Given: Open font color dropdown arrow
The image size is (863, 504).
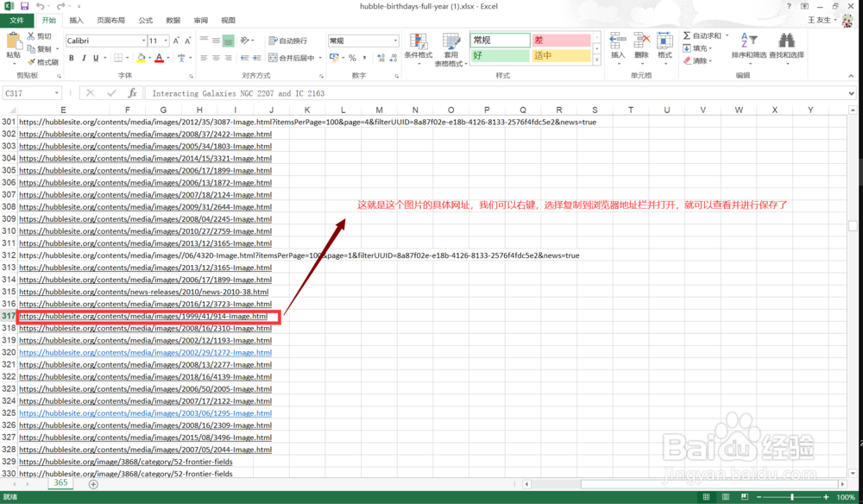Looking at the screenshot, I should 168,58.
